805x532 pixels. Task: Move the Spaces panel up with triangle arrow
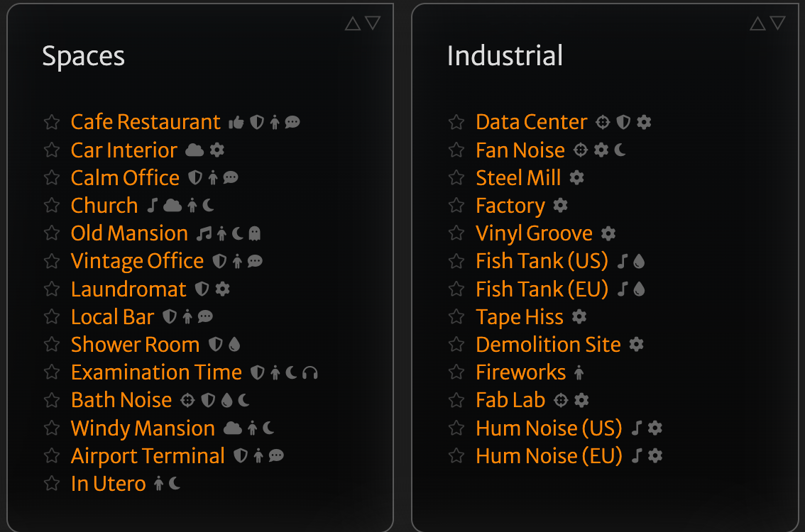pyautogui.click(x=353, y=24)
